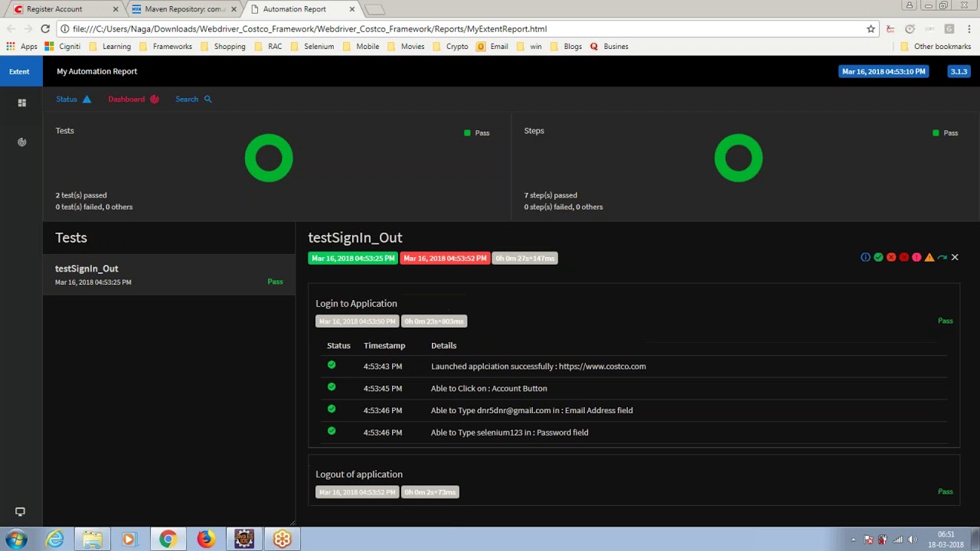Open the Other bookmarks folder
Screen dimensions: 980x551
936,46
